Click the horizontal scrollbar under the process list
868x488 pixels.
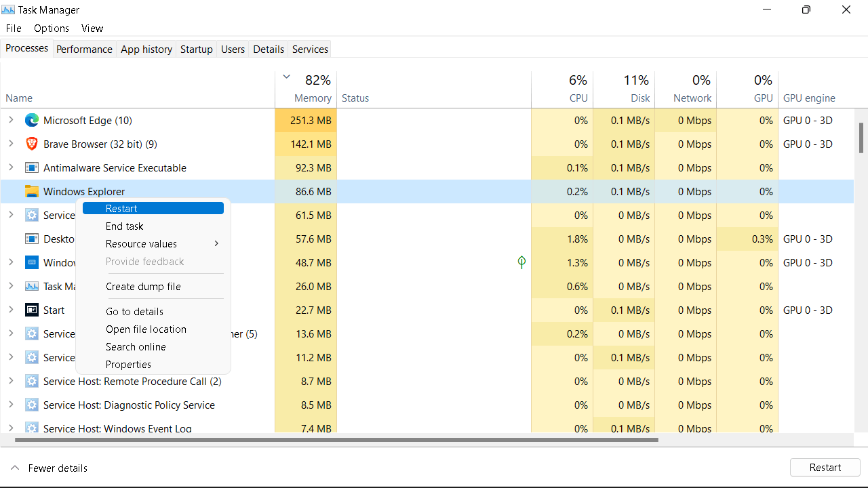(336, 440)
